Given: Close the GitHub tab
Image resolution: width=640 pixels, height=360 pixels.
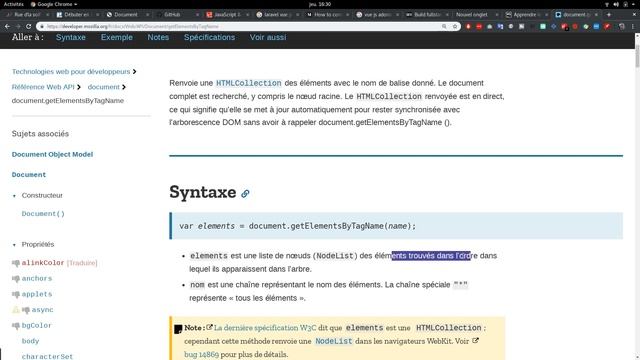Looking at the screenshot, I should [197, 14].
